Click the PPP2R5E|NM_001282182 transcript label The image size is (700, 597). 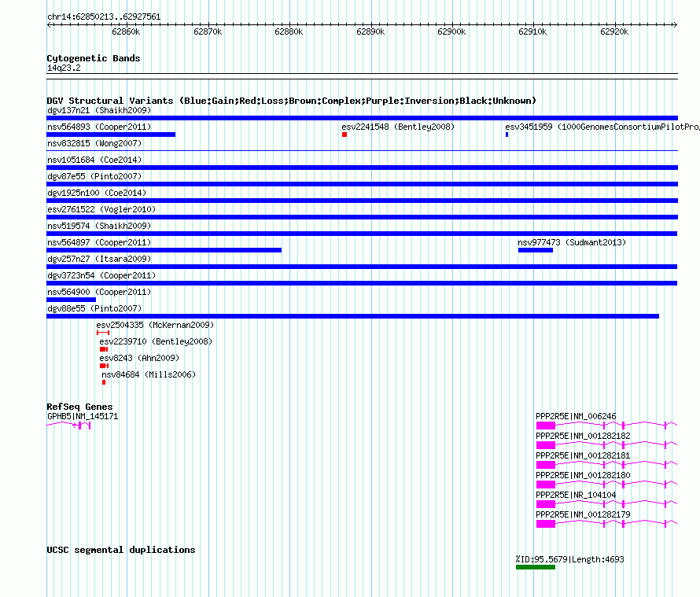[583, 436]
